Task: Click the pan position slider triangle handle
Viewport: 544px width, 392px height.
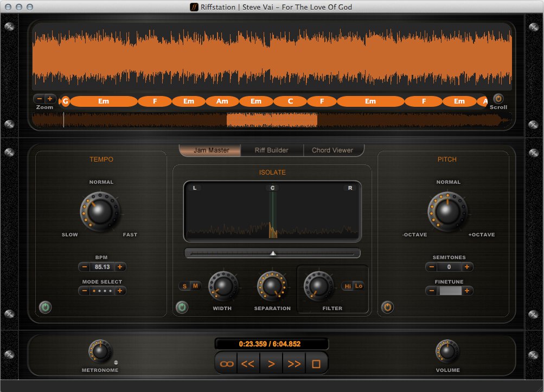Action: pos(273,253)
